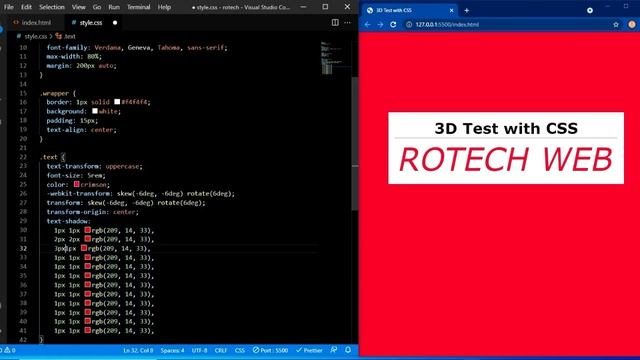Open the feedback icon in status bar
640x360 pixels.
pyautogui.click(x=334, y=350)
